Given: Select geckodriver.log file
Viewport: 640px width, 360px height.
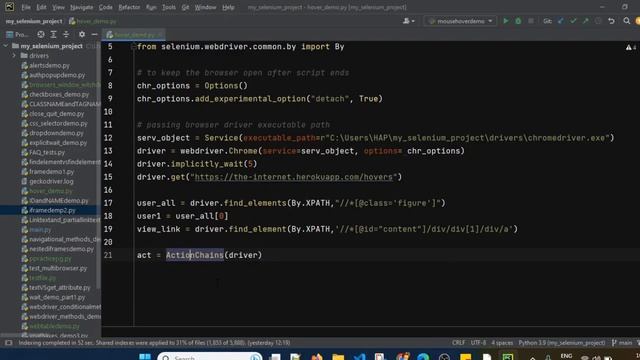Looking at the screenshot, I should coord(51,181).
